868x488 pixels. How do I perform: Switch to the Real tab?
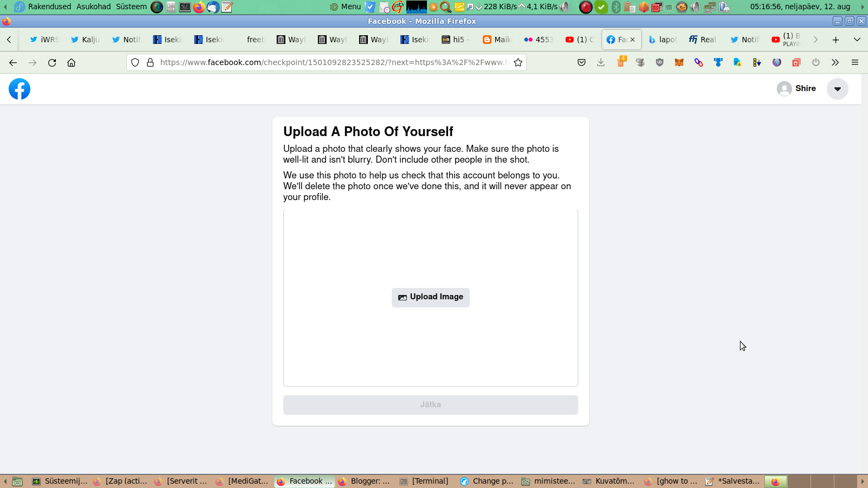point(704,40)
